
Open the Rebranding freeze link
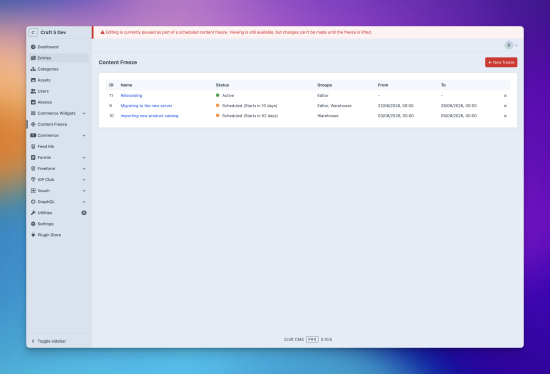[131, 95]
